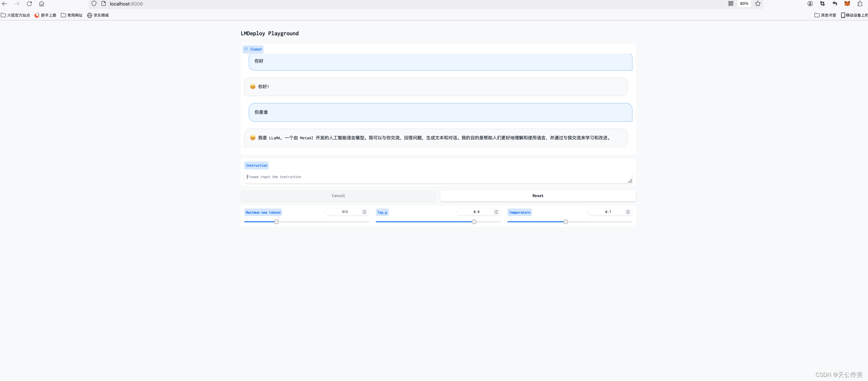The height and width of the screenshot is (381, 868).
Task: Click the Top_p slider handle
Action: [x=474, y=222]
